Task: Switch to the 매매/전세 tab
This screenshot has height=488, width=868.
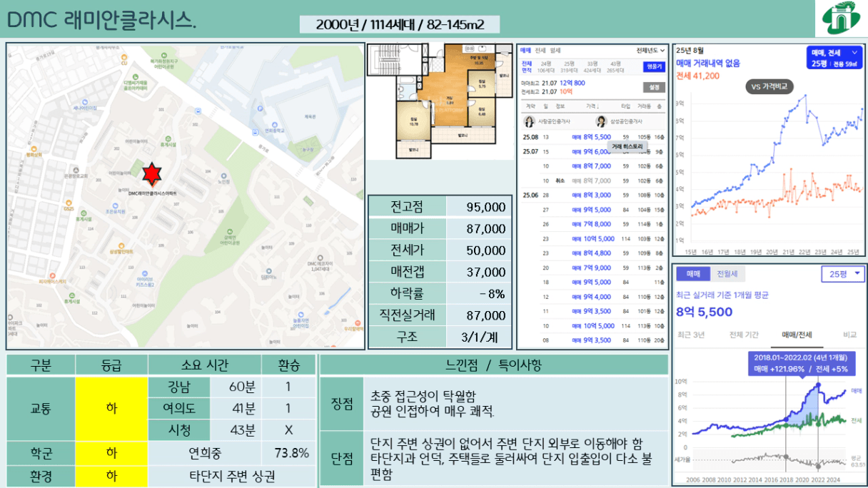Action: (798, 334)
